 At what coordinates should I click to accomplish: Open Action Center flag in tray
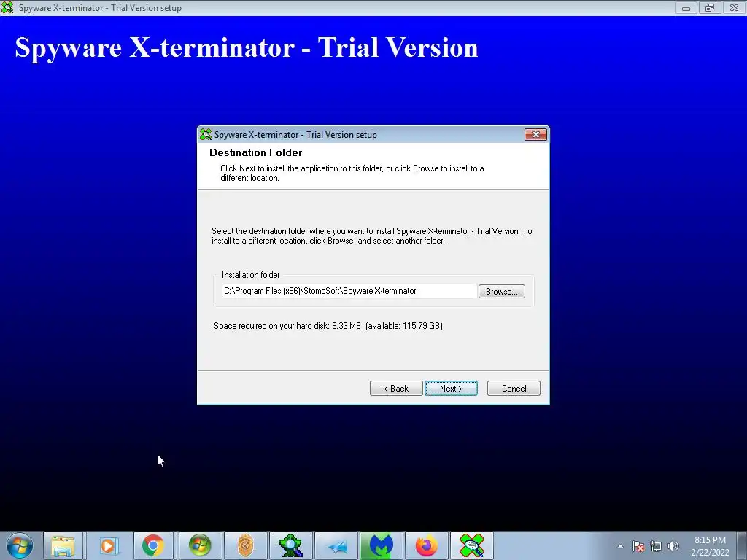[638, 546]
